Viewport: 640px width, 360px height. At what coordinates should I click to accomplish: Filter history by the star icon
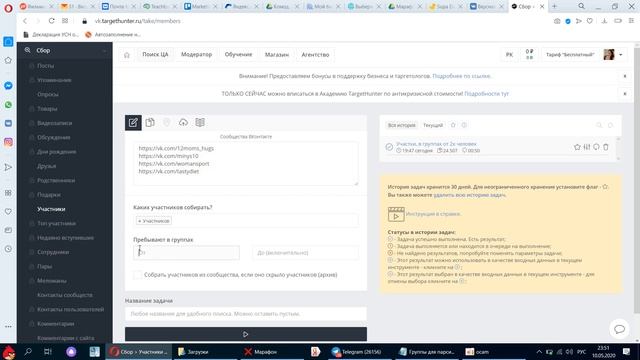click(x=453, y=125)
